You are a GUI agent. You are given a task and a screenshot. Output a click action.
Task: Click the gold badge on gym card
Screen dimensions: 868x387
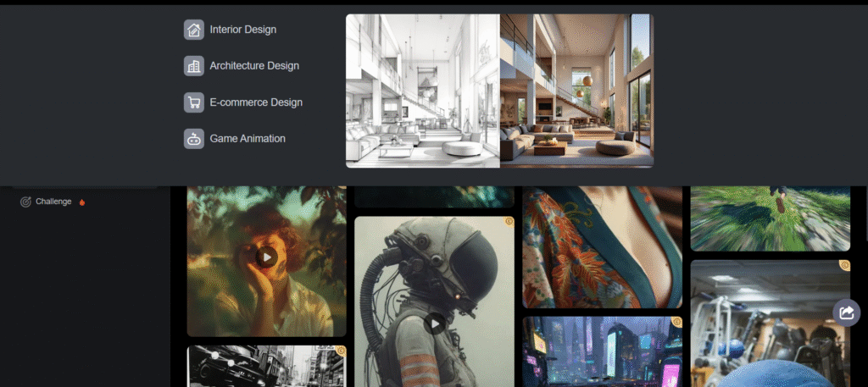(x=845, y=265)
